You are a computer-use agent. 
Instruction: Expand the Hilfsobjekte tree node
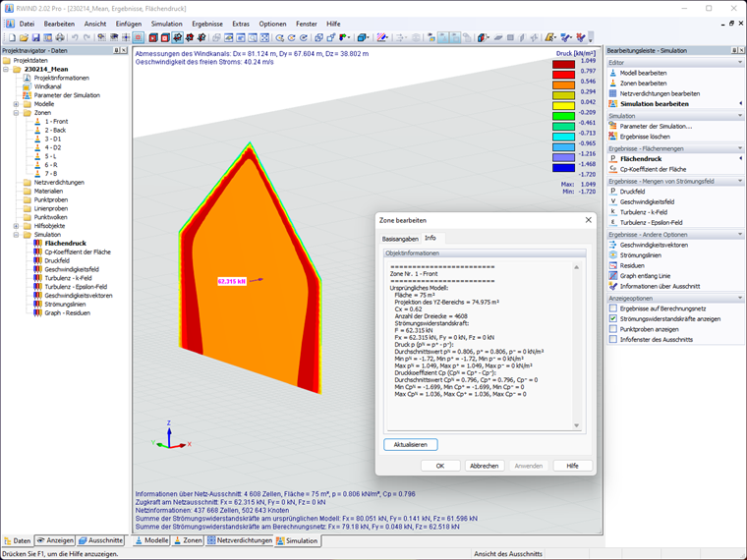tap(16, 226)
